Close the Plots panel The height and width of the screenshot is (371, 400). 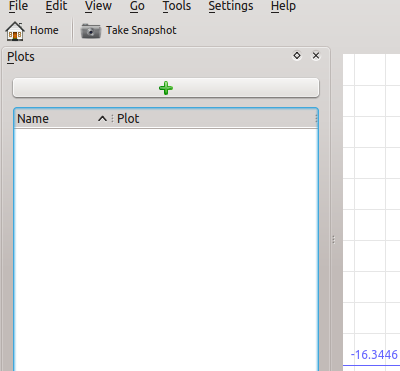(x=316, y=56)
